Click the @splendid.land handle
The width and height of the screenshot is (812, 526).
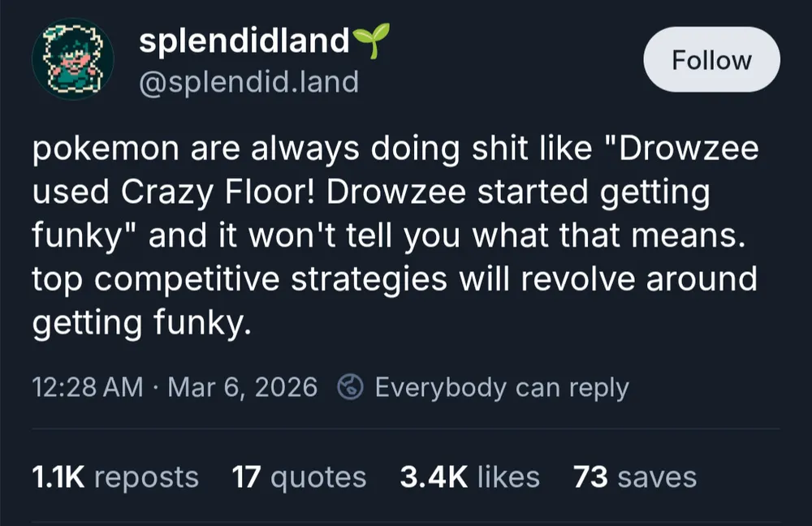248,81
